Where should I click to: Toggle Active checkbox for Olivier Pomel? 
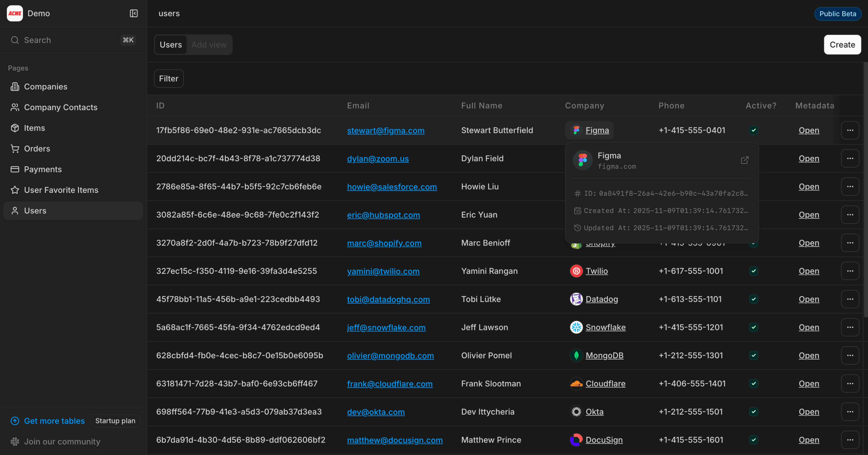pos(754,356)
